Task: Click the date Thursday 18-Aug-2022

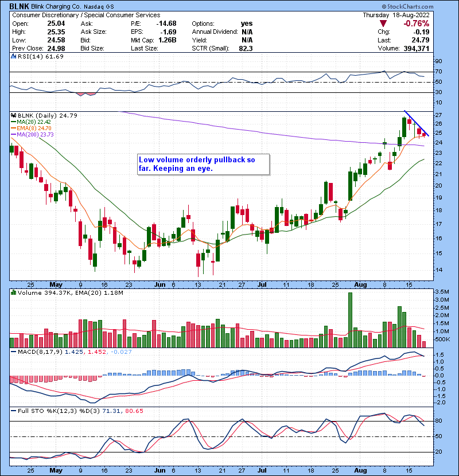Action: 396,15
